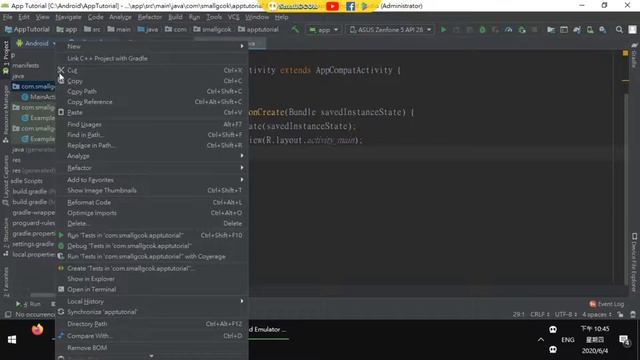640x360 pixels.
Task: Click the Search Everywhere magnifier icon
Action: coord(619,30)
